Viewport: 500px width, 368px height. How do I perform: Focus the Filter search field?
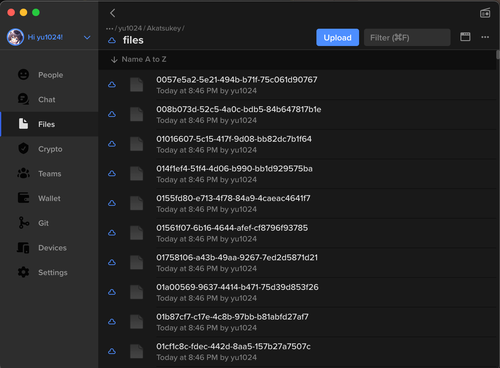pyautogui.click(x=407, y=37)
